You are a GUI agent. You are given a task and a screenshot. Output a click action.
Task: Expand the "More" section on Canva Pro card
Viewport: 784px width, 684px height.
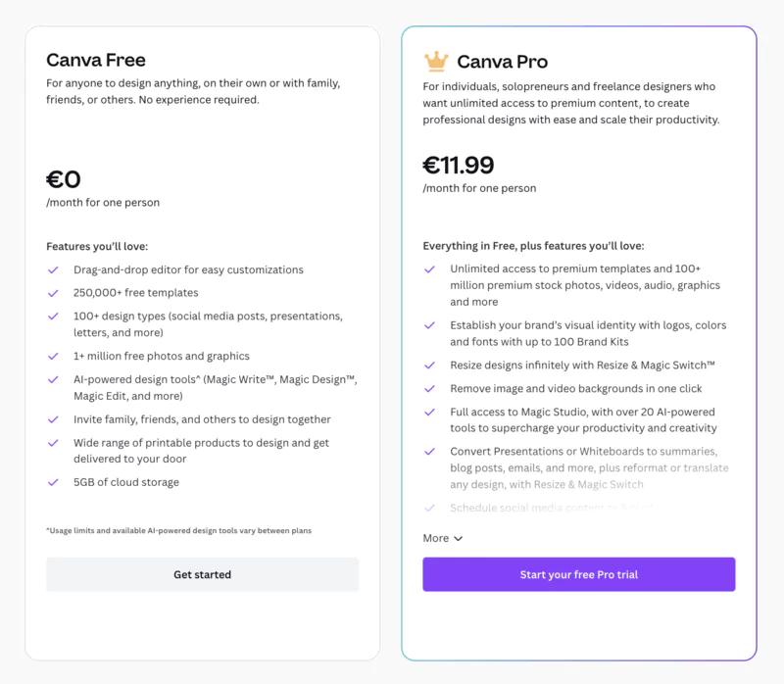(x=444, y=538)
